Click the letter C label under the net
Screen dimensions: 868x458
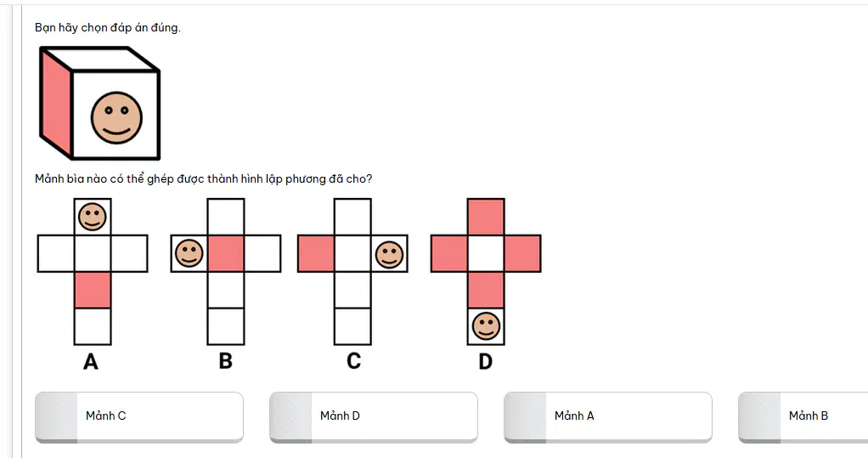(353, 361)
